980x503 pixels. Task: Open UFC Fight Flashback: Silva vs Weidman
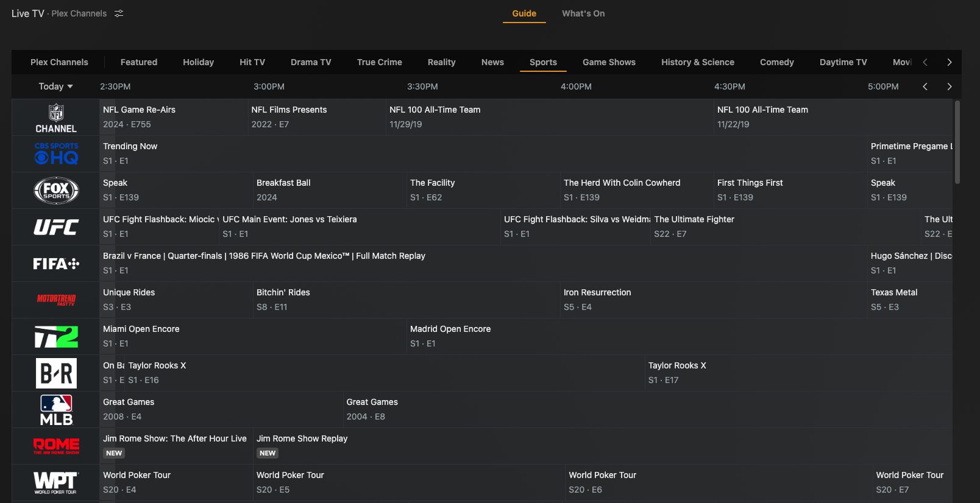pyautogui.click(x=575, y=227)
